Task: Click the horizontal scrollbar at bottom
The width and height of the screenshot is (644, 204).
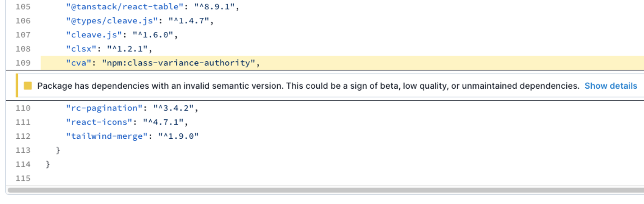Action: 326,190
